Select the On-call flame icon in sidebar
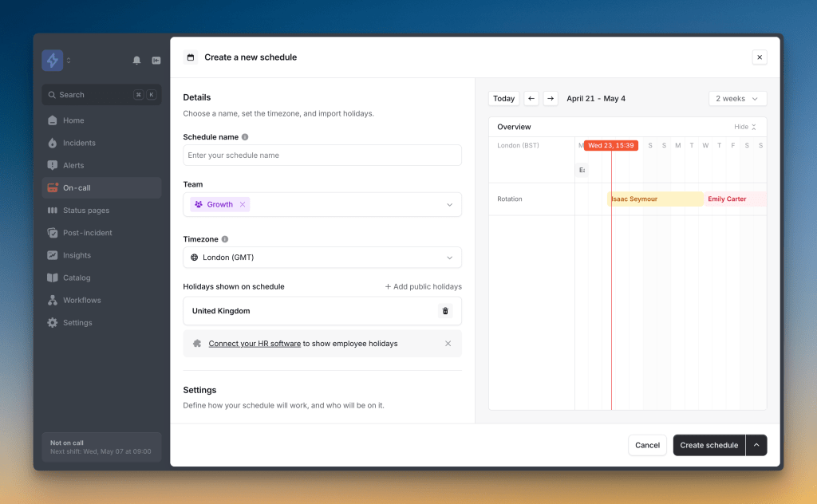Screen dimensions: 817x504 (x=53, y=187)
